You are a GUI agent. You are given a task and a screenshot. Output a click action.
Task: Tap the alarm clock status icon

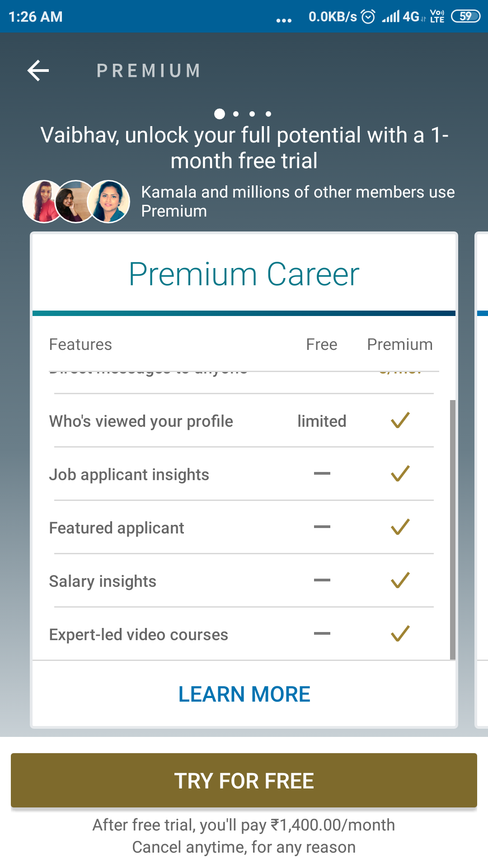point(368,17)
